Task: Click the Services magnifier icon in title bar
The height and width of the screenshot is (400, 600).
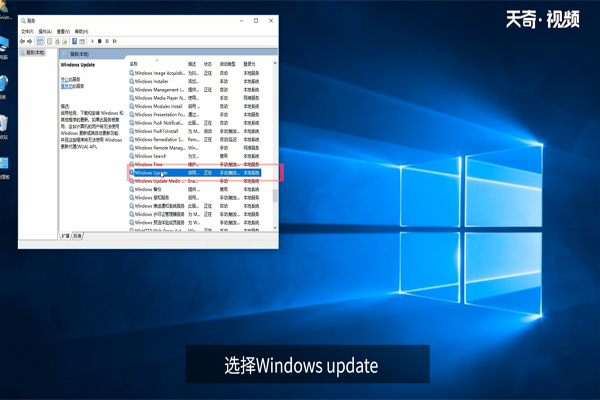Action: tap(23, 21)
